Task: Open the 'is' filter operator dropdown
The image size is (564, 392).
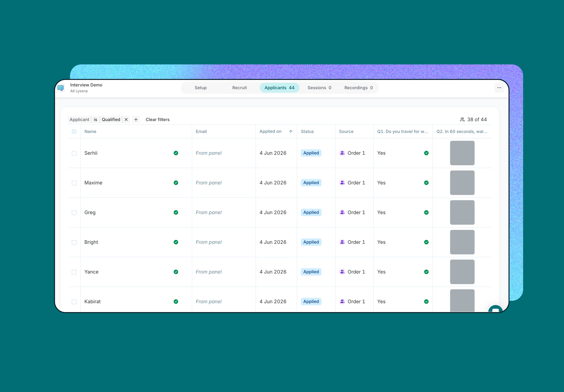Action: coord(96,120)
